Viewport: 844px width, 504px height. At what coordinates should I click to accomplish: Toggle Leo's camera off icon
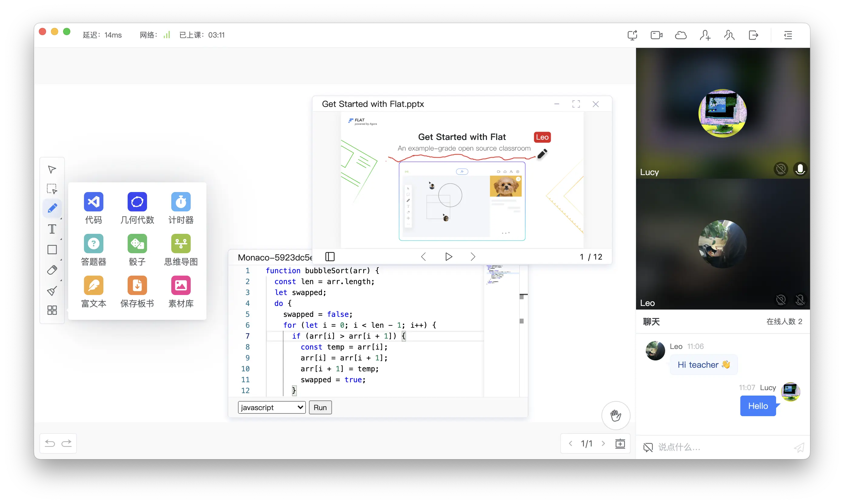pyautogui.click(x=781, y=300)
